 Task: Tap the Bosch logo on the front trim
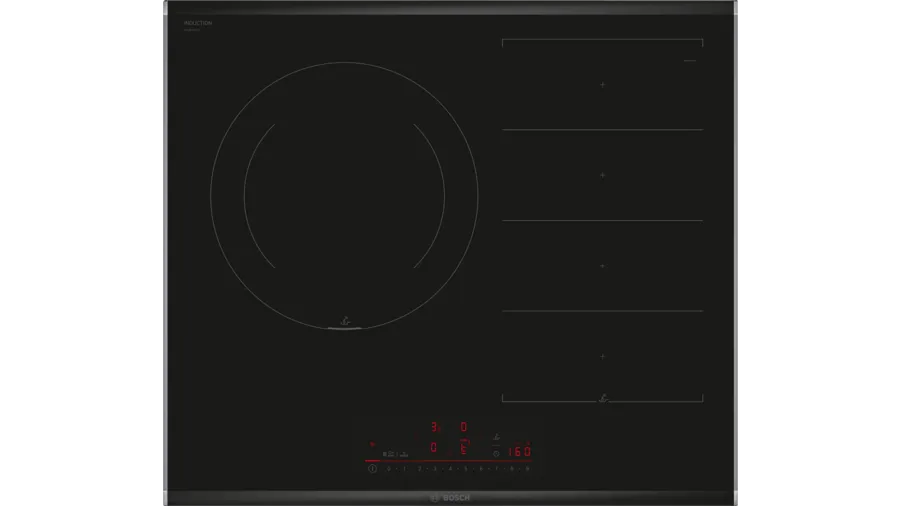(x=451, y=498)
